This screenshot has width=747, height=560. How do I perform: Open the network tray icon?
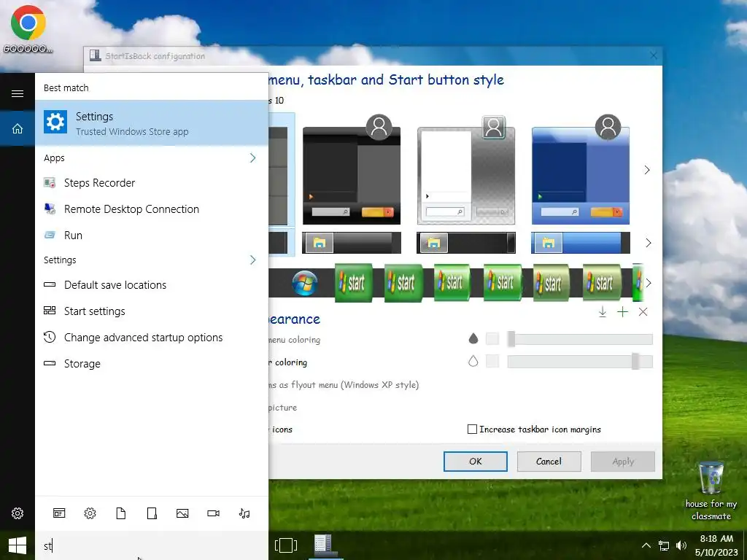point(664,545)
